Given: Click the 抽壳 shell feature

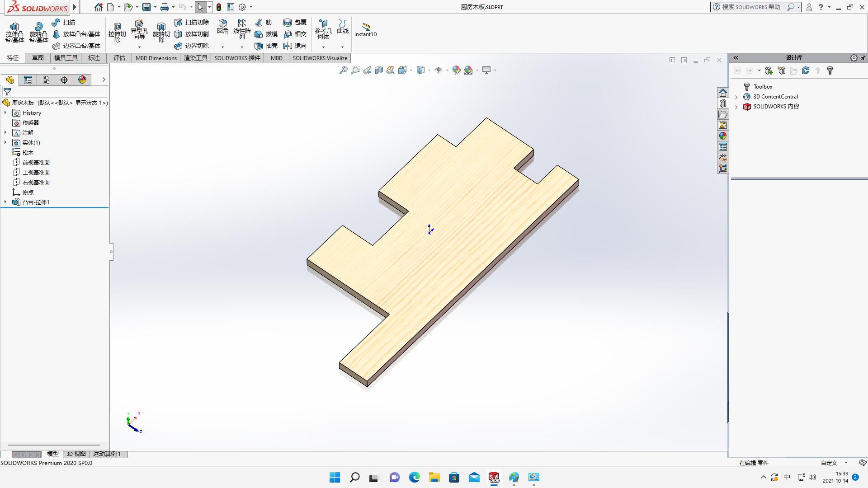Looking at the screenshot, I should pos(266,46).
